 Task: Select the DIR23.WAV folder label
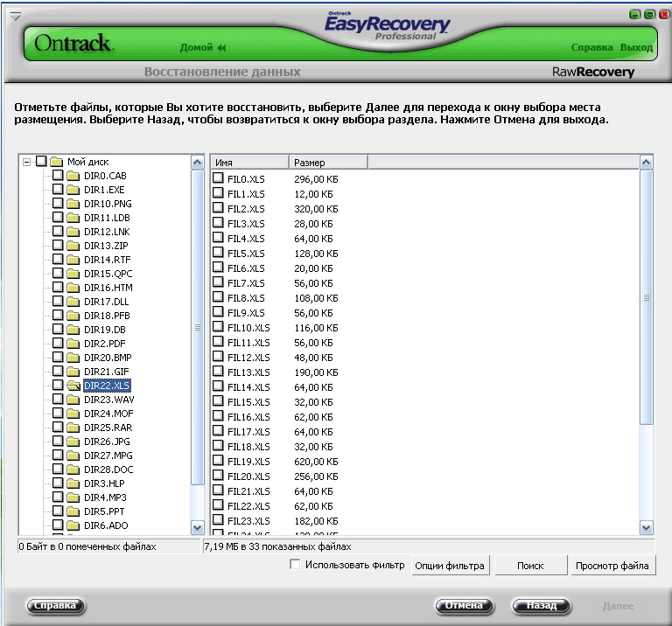click(108, 400)
